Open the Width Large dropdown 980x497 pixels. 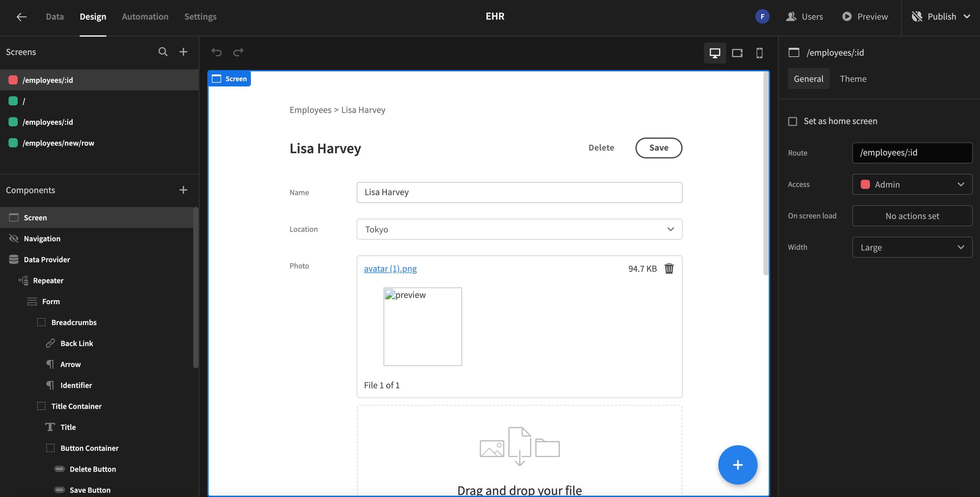[x=912, y=247]
